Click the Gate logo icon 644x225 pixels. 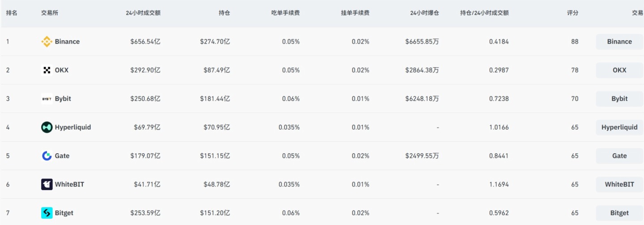pos(47,156)
